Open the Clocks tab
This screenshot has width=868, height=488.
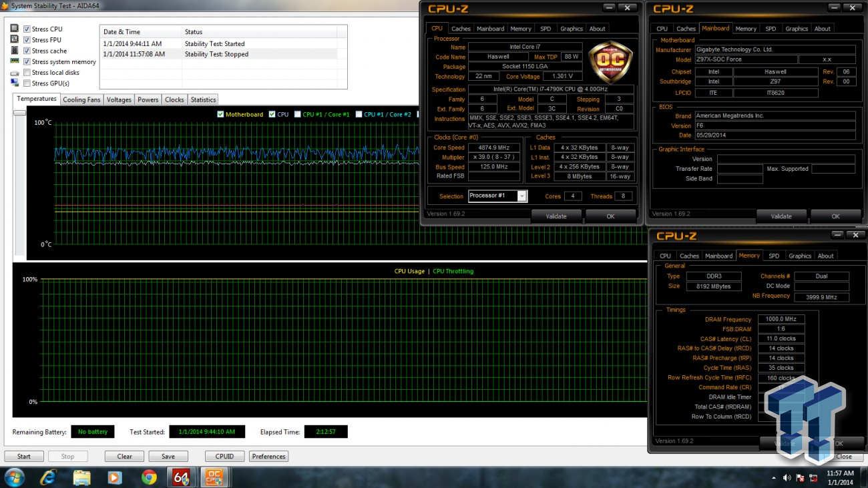pos(174,99)
